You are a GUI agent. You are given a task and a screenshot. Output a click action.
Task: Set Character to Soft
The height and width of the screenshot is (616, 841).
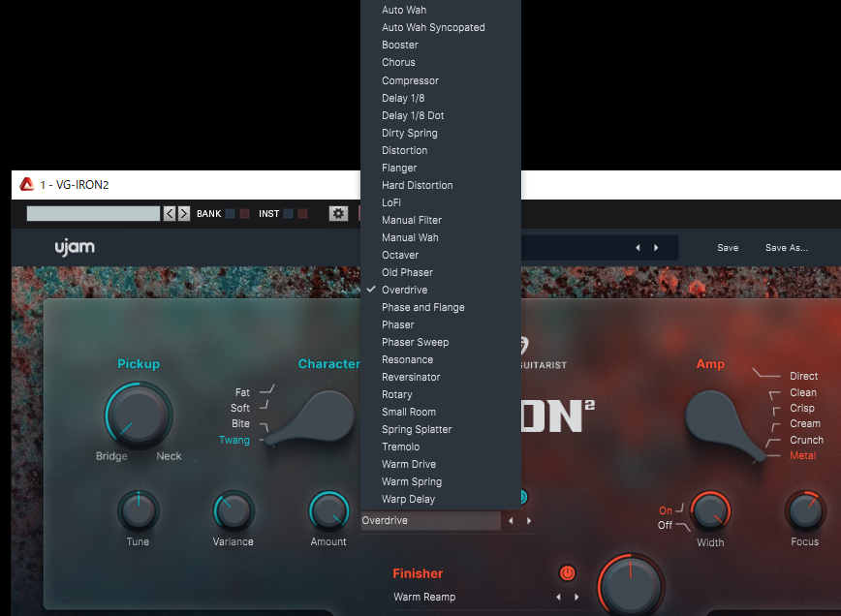[x=240, y=408]
